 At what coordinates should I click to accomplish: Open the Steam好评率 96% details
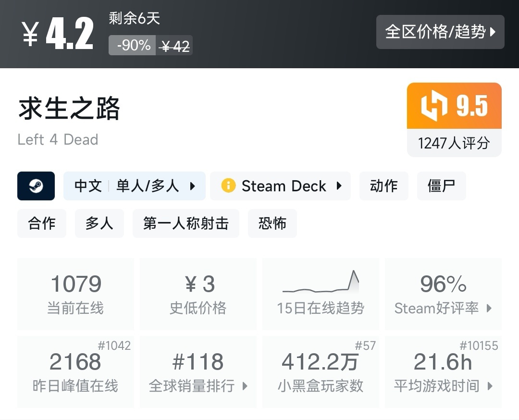click(x=443, y=294)
